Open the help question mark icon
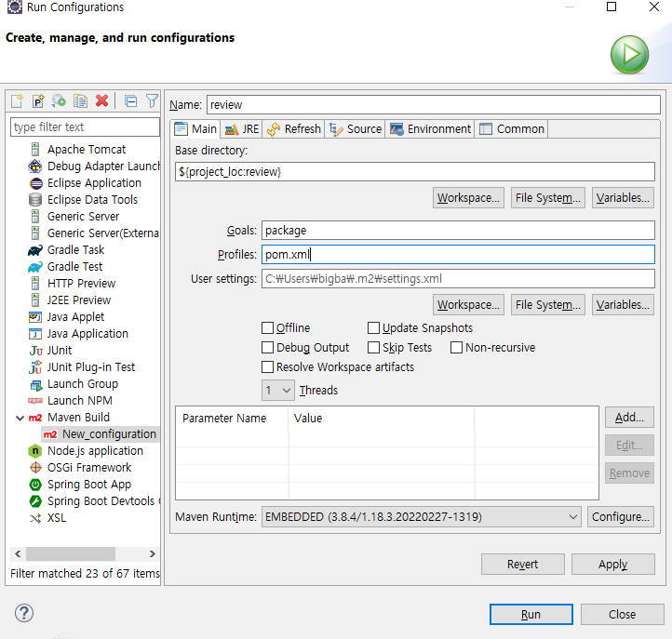The image size is (672, 639). click(x=24, y=613)
